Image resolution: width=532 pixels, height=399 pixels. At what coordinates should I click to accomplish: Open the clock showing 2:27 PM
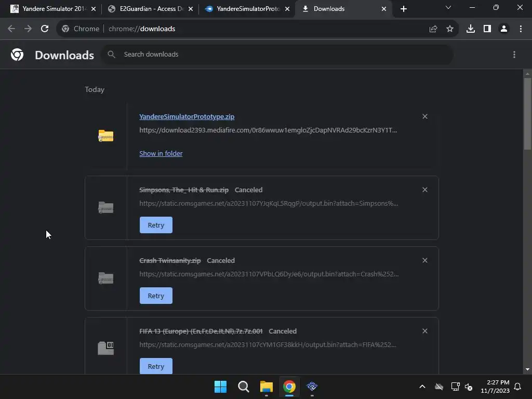click(x=495, y=387)
